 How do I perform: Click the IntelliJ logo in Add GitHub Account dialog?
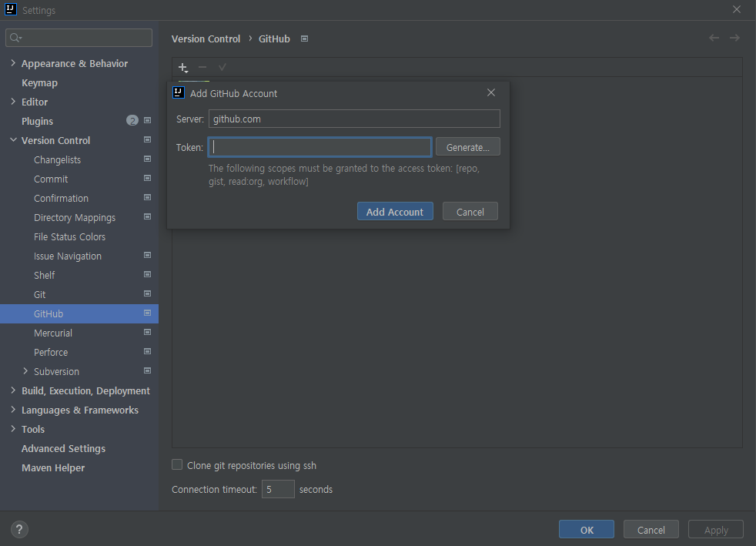179,92
